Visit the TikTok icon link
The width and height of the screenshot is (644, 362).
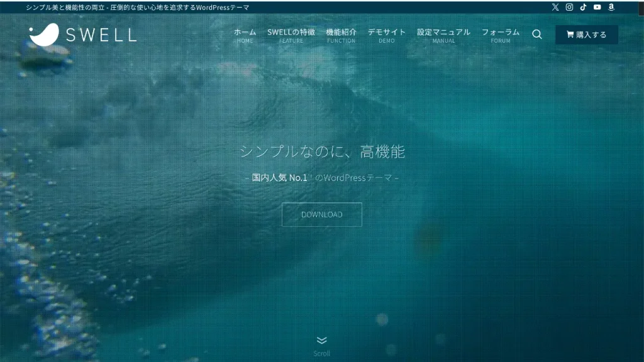583,8
